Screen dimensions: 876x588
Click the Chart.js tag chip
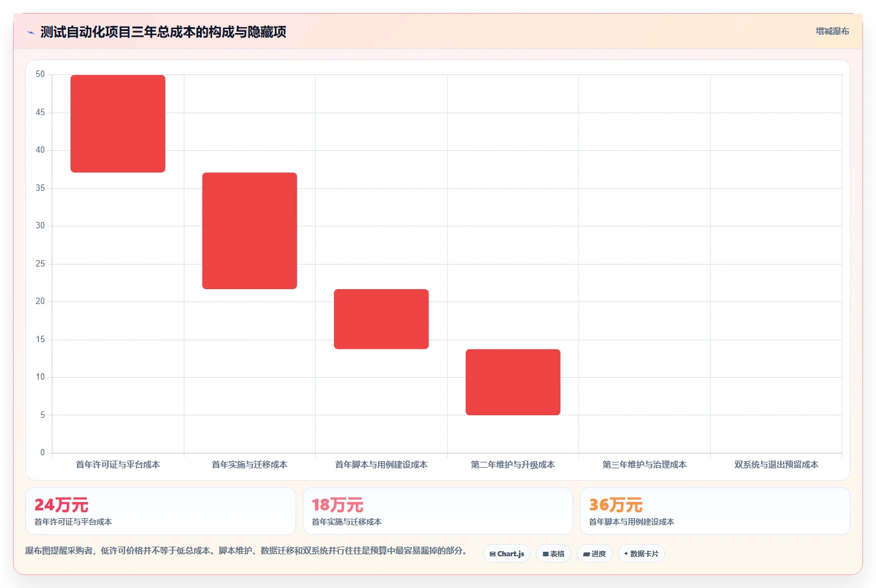point(507,554)
